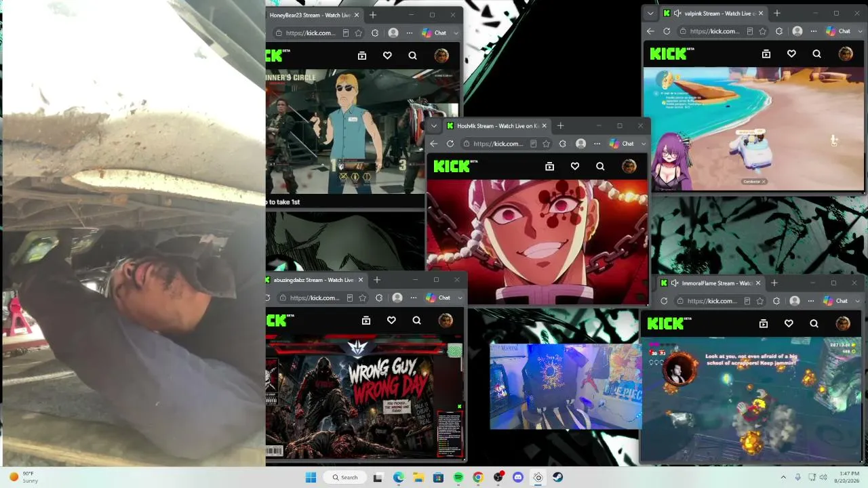This screenshot has width=868, height=488.
Task: Open Discord from the taskbar
Action: (x=518, y=477)
